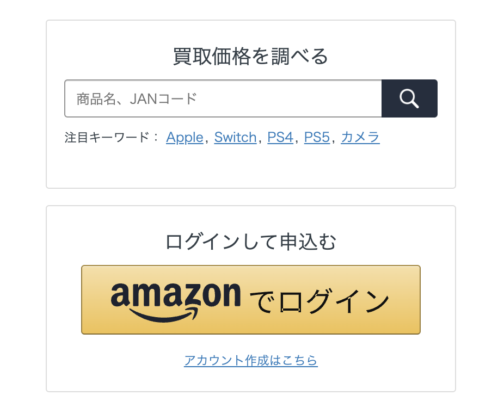This screenshot has height=420, width=504.
Task: Open the カメラ keyword link
Action: point(360,138)
